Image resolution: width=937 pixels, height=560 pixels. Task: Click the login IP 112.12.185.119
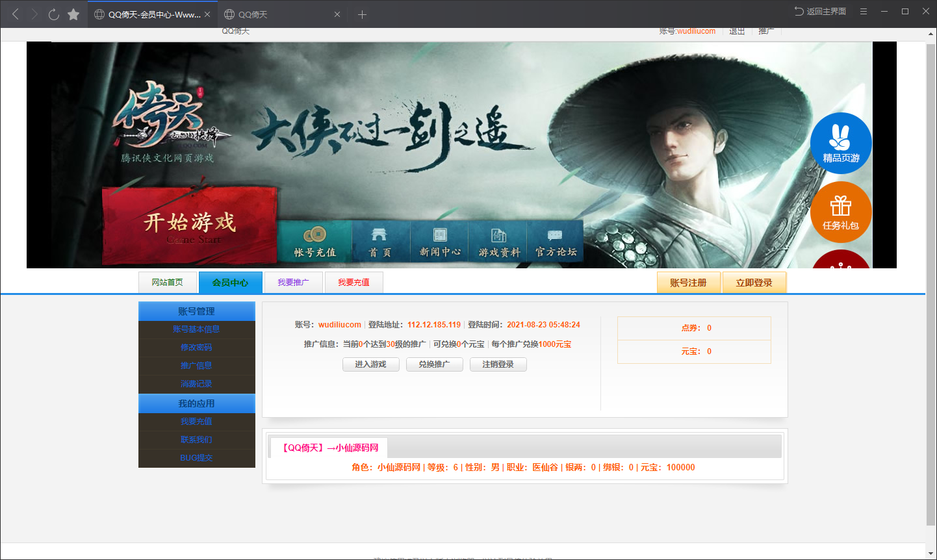[434, 325]
